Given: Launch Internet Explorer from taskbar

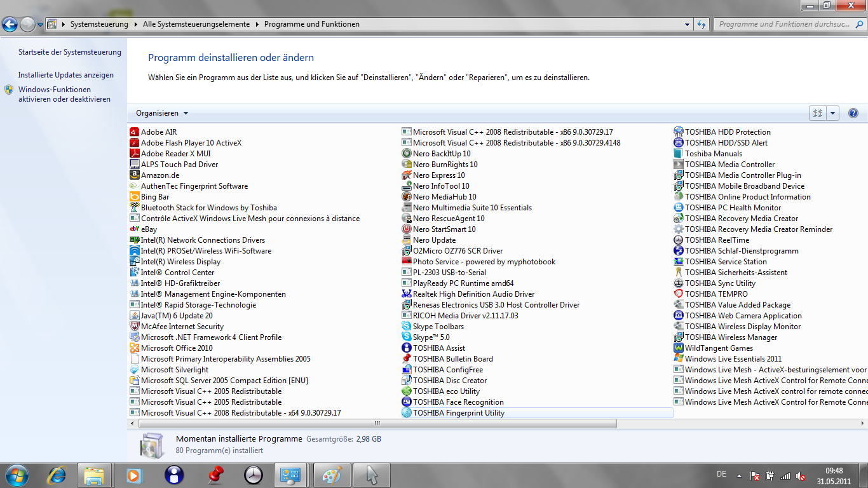Looking at the screenshot, I should pos(57,475).
